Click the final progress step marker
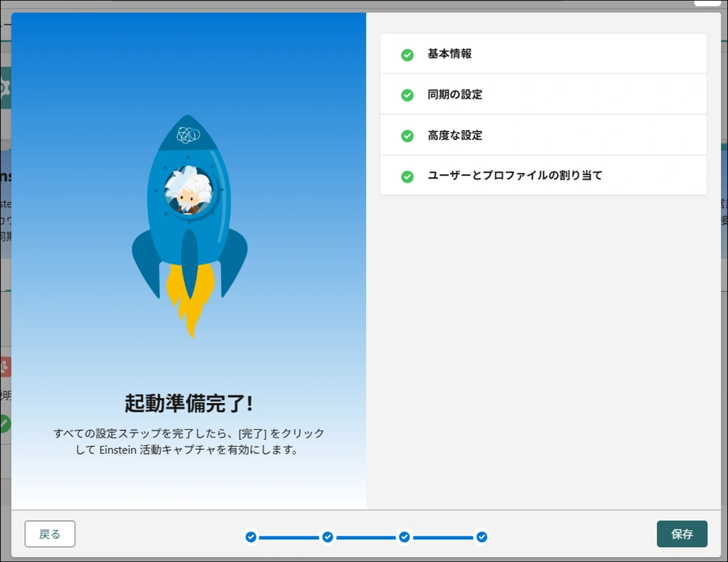Image resolution: width=728 pixels, height=562 pixels. coord(481,537)
